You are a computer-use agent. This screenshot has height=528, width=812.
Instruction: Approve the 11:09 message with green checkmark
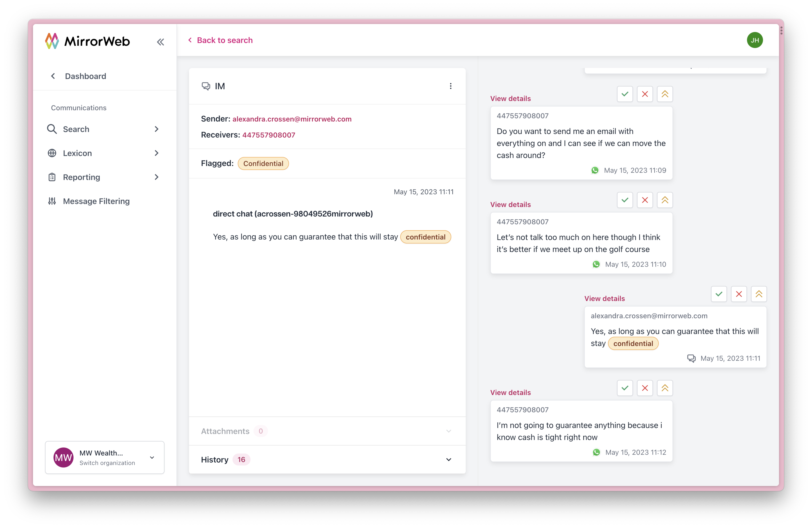(625, 94)
